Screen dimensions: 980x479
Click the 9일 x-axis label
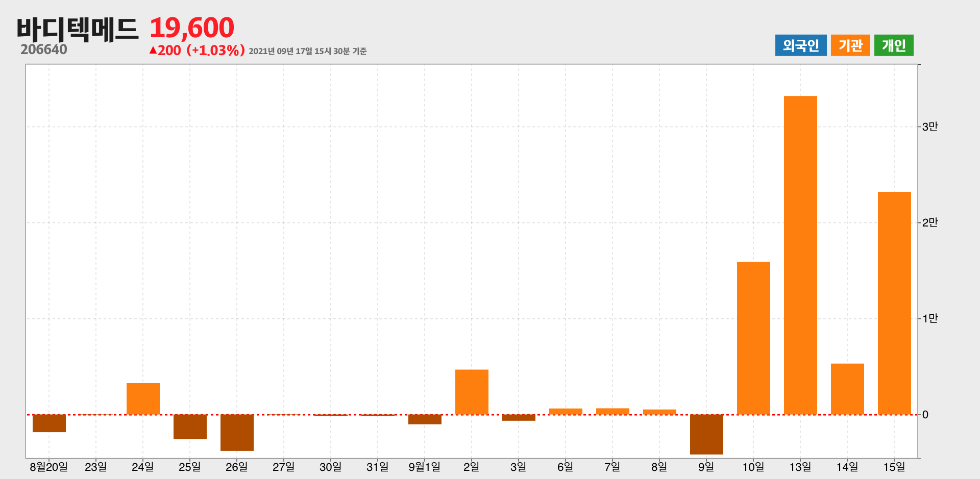[706, 467]
